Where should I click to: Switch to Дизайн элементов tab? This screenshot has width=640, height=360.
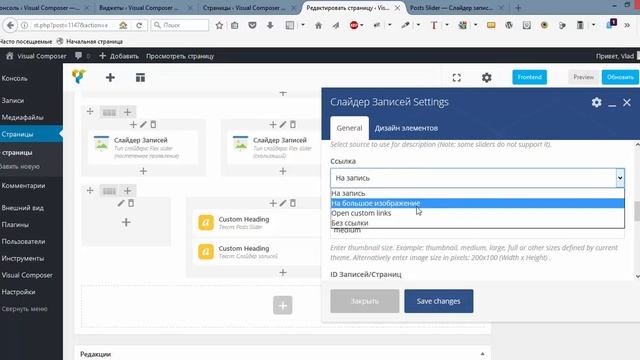click(406, 128)
